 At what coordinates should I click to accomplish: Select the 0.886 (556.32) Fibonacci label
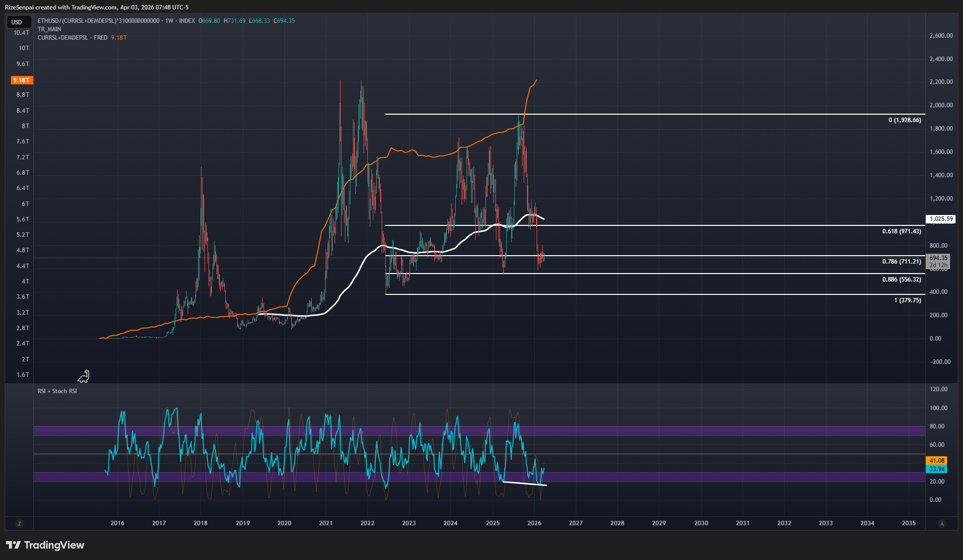tap(901, 280)
